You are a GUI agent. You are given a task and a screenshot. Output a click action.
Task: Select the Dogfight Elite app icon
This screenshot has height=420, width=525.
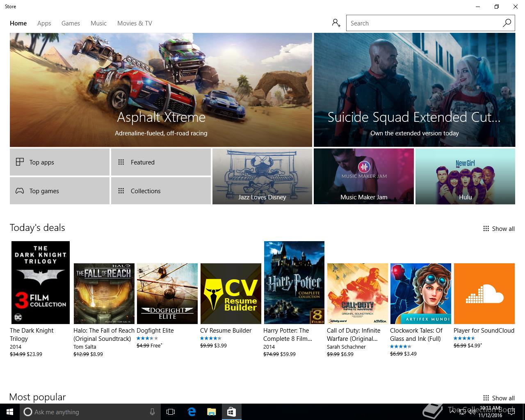167,294
